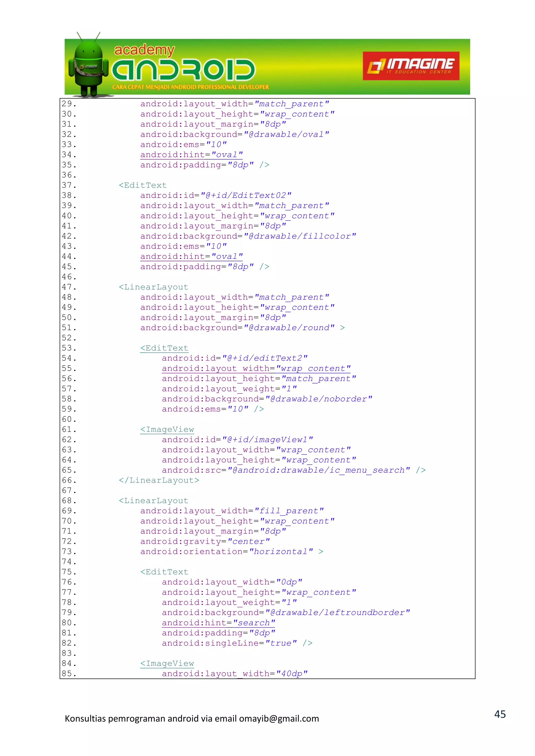Click android:background="@drawable/leftroundborder" line
The width and height of the screenshot is (535, 756).
286,612
